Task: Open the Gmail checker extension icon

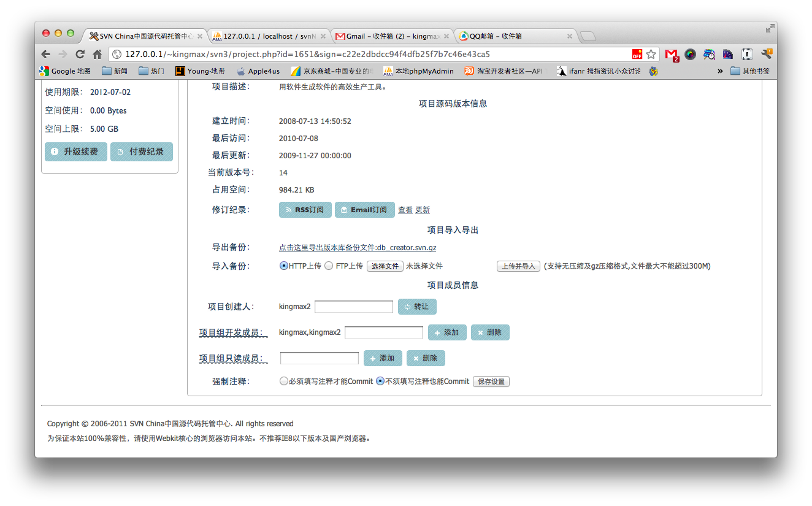Action: [672, 55]
